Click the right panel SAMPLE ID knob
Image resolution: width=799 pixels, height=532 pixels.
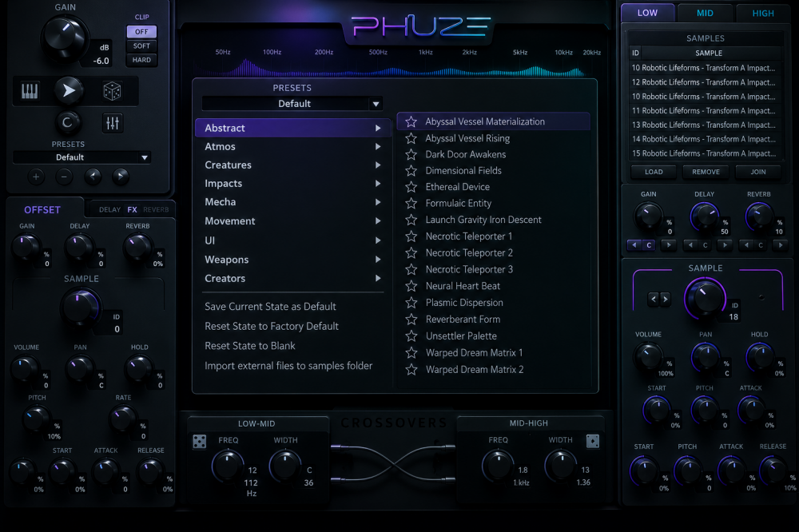pyautogui.click(x=706, y=298)
